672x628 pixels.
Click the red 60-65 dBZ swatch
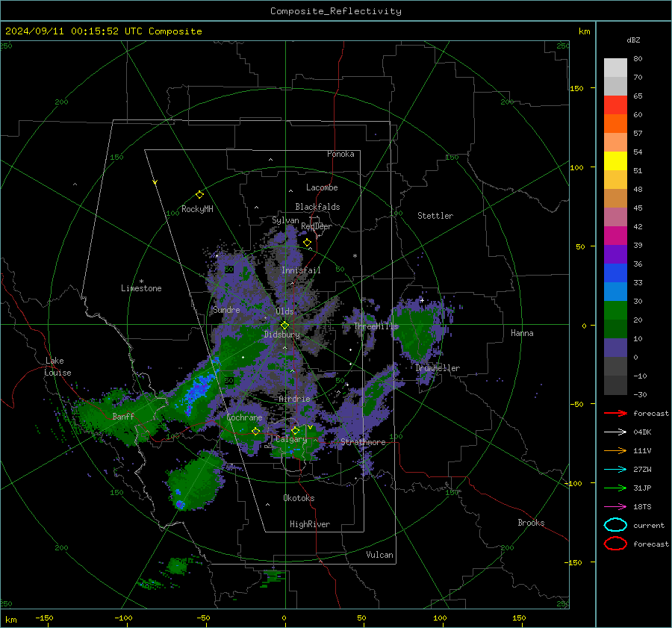(x=615, y=105)
